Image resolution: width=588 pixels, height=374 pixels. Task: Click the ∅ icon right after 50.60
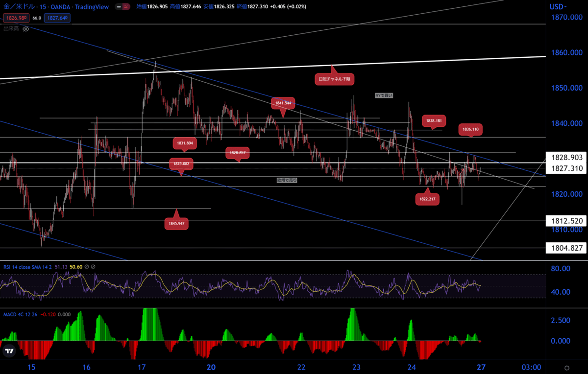(x=86, y=267)
